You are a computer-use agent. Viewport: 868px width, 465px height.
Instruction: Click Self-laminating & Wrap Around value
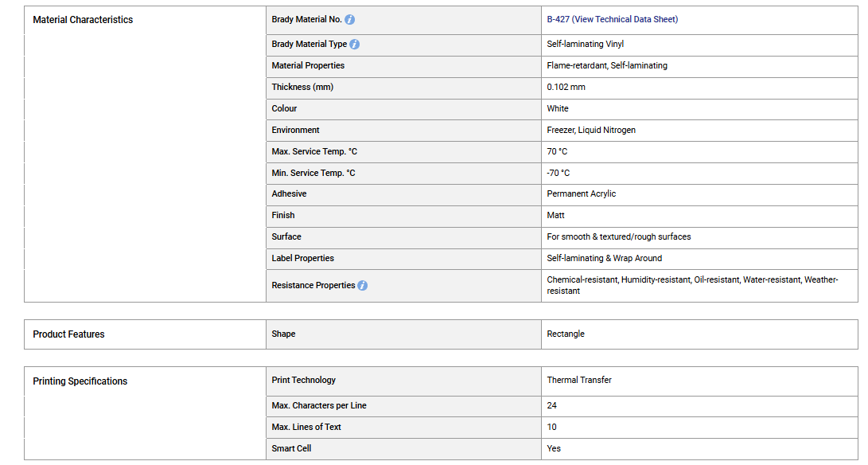click(x=605, y=258)
